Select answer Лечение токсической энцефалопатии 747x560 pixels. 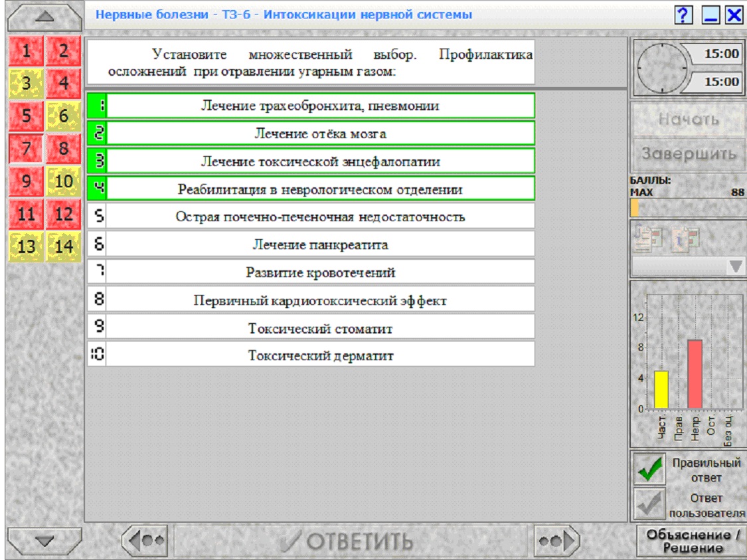[x=311, y=161]
